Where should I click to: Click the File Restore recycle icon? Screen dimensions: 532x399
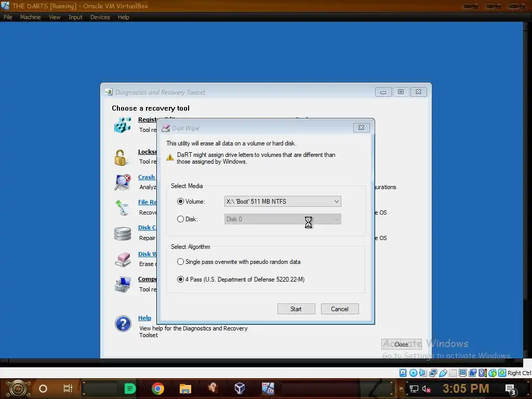(122, 208)
